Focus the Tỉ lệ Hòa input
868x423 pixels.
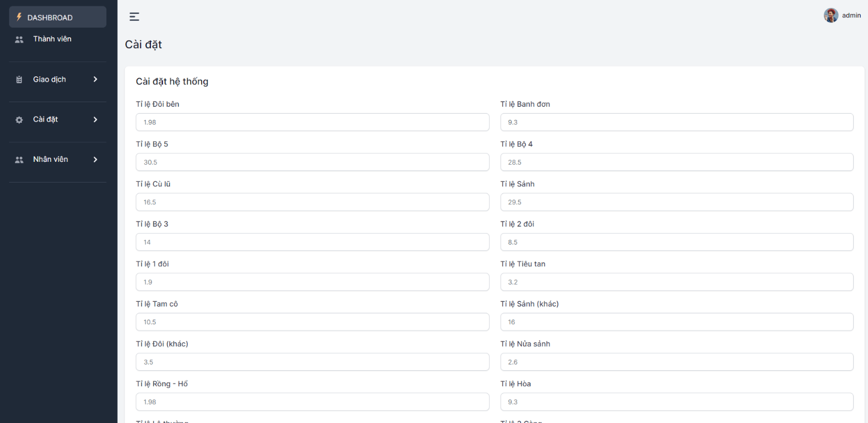pyautogui.click(x=677, y=402)
